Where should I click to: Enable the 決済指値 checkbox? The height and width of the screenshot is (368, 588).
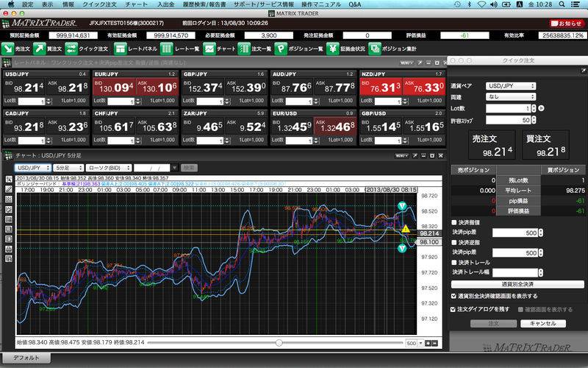(x=454, y=223)
